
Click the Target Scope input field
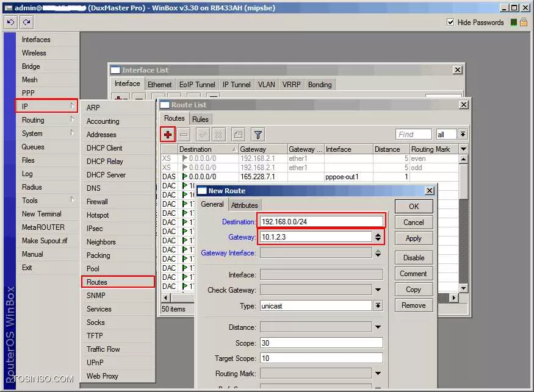322,358
